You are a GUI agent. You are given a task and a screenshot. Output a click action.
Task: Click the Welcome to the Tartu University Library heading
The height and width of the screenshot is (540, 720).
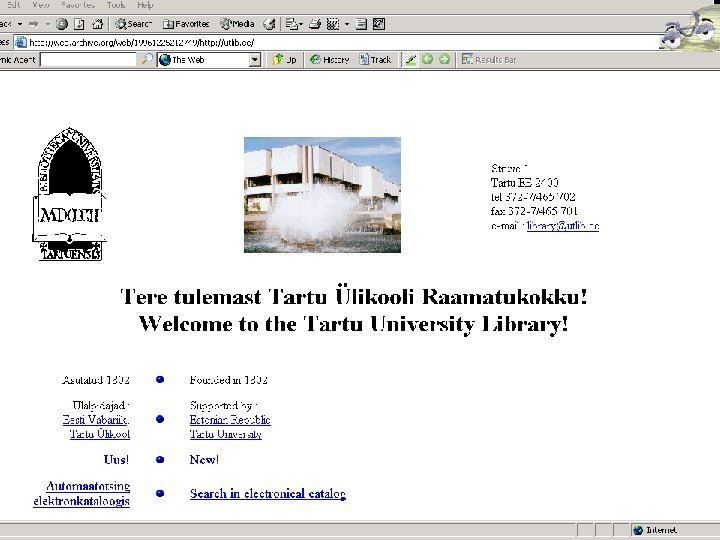click(354, 324)
